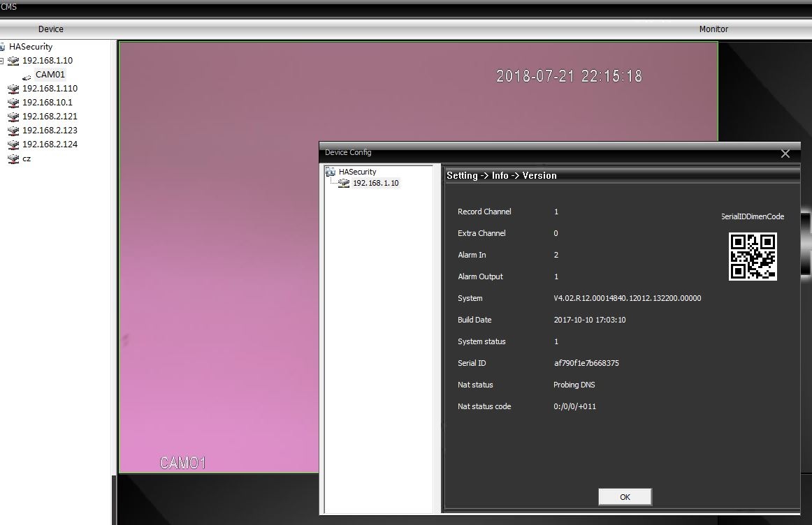Close the Device Config dialog
Screen dimensions: 812x525
[785, 154]
